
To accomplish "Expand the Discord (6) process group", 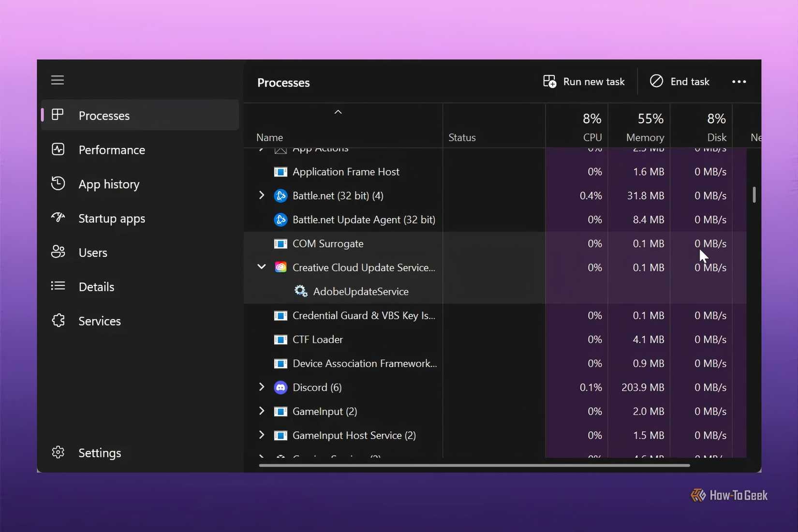I will (x=262, y=386).
